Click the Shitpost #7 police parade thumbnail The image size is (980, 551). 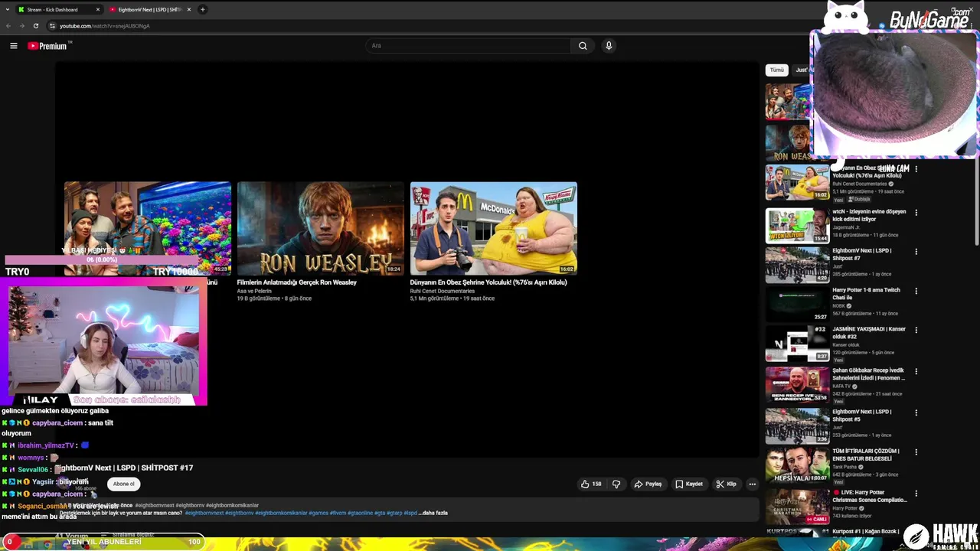pos(797,265)
